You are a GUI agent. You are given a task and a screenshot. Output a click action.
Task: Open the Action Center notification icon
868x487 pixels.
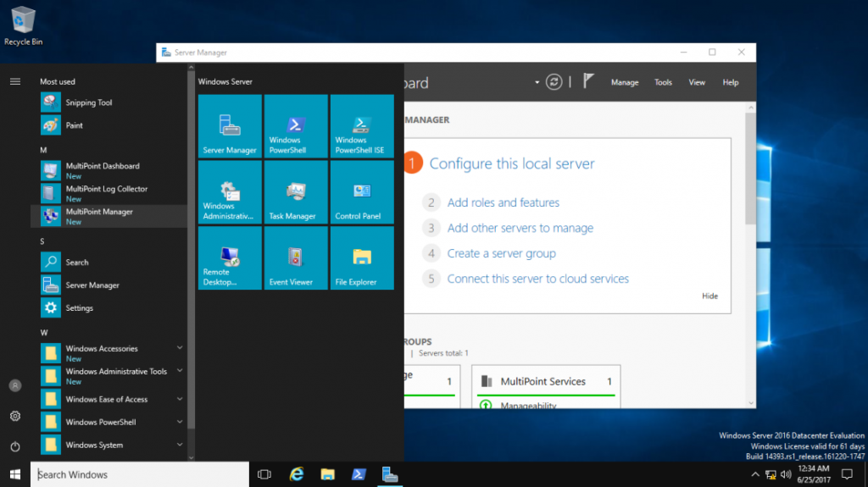click(847, 474)
